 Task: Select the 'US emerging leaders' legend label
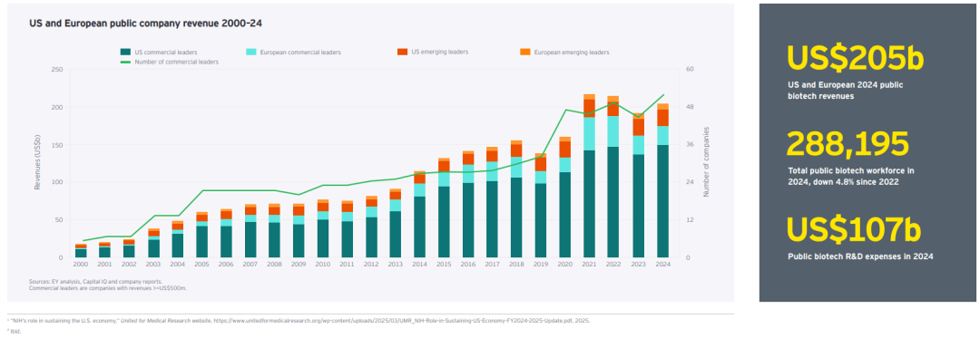point(439,52)
